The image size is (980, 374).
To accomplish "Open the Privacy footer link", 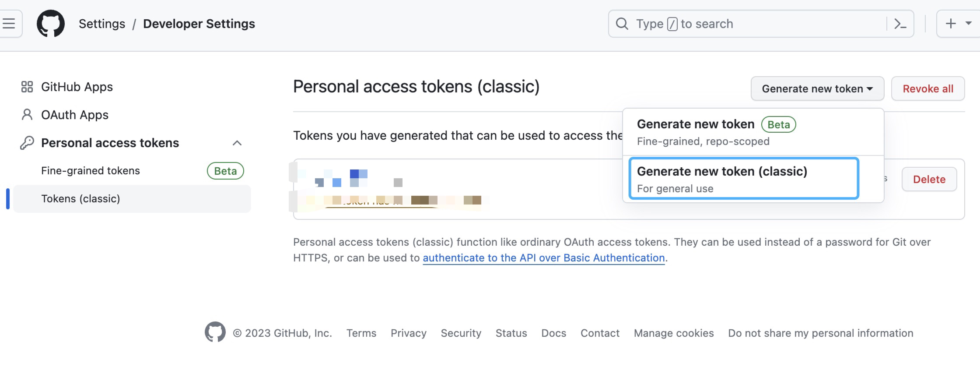I will point(409,333).
